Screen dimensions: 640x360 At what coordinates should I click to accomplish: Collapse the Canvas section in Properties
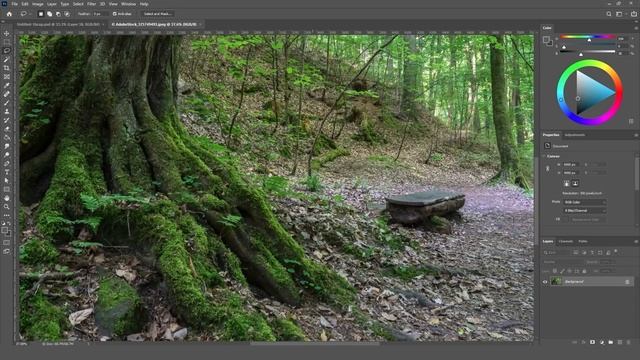(x=544, y=156)
